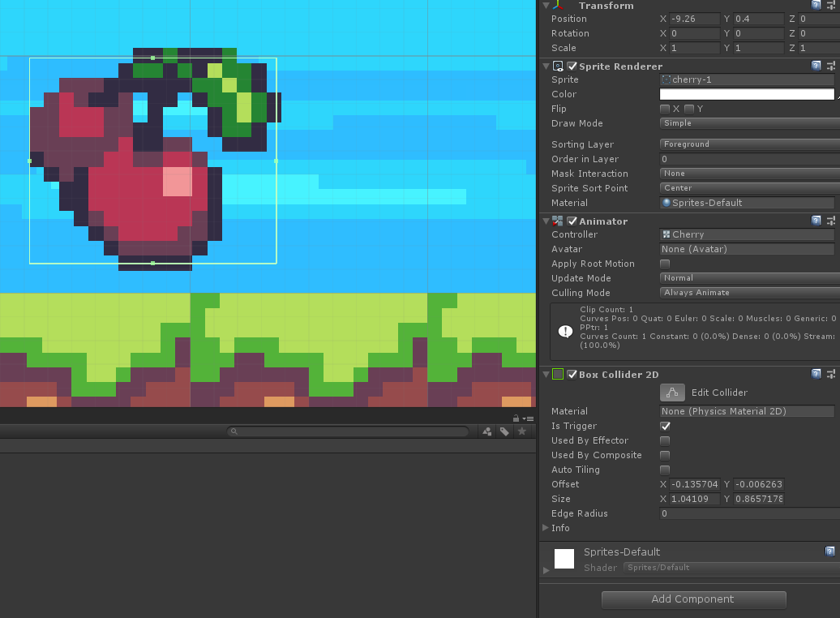Click the Animator warning info icon
The height and width of the screenshot is (618, 840).
(565, 331)
